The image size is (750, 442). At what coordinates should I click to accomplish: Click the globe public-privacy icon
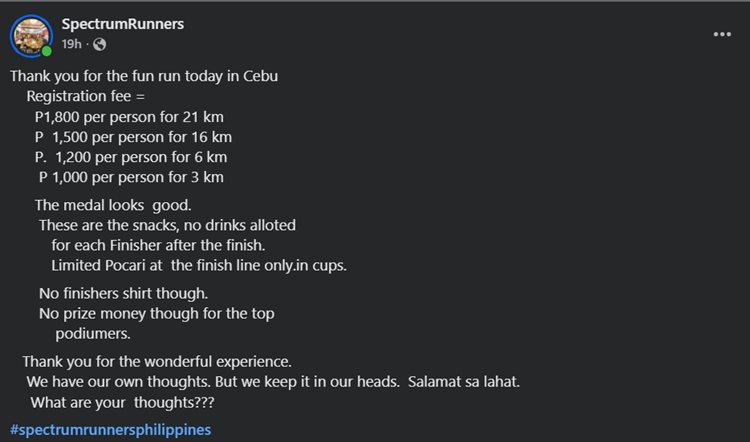point(99,45)
